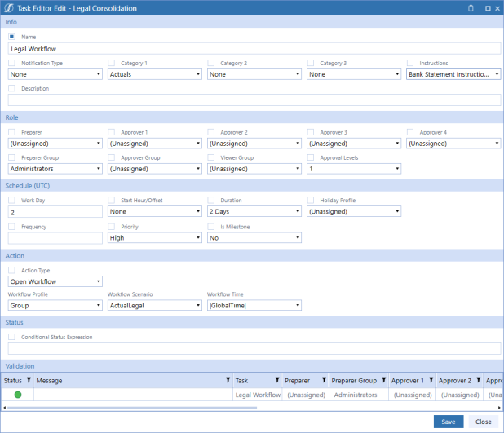The width and height of the screenshot is (504, 433).
Task: Expand the Approval Levels dropdown
Action: click(354, 169)
